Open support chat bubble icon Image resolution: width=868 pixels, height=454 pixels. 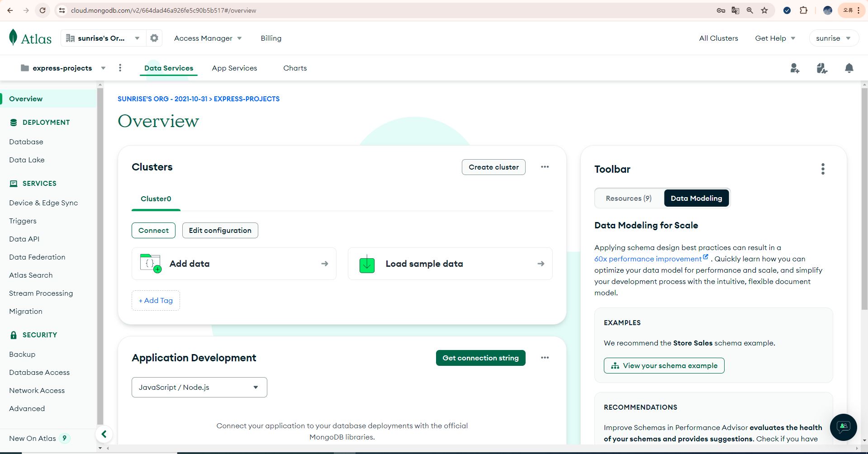(843, 427)
